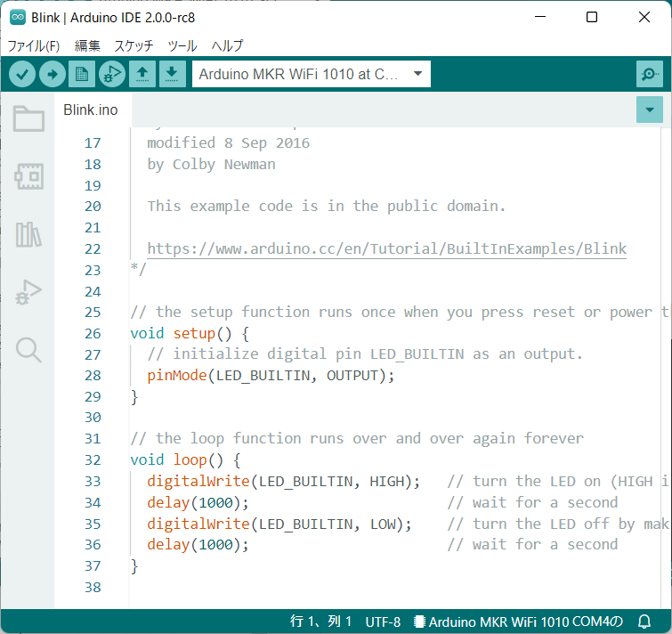
Task: Open the Serial Monitor
Action: tap(650, 75)
